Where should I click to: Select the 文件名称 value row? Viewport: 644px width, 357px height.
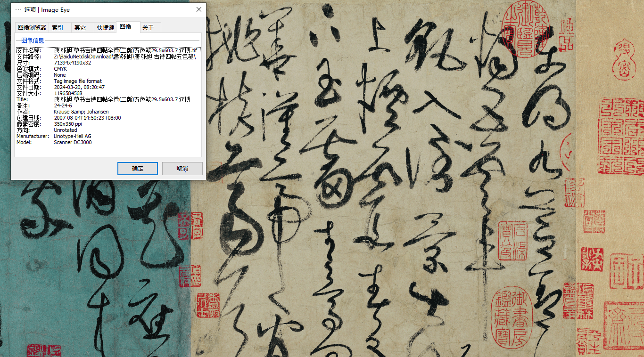(x=108, y=50)
